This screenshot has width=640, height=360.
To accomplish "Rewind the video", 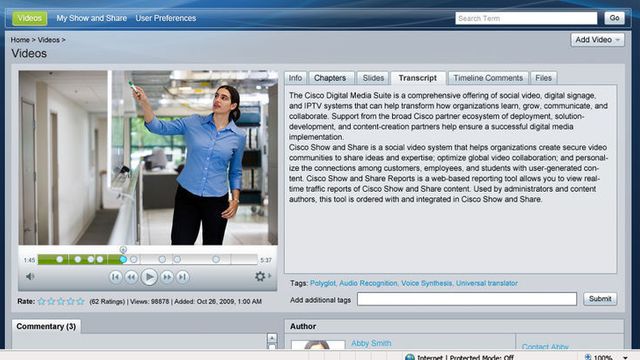I will click(x=131, y=277).
